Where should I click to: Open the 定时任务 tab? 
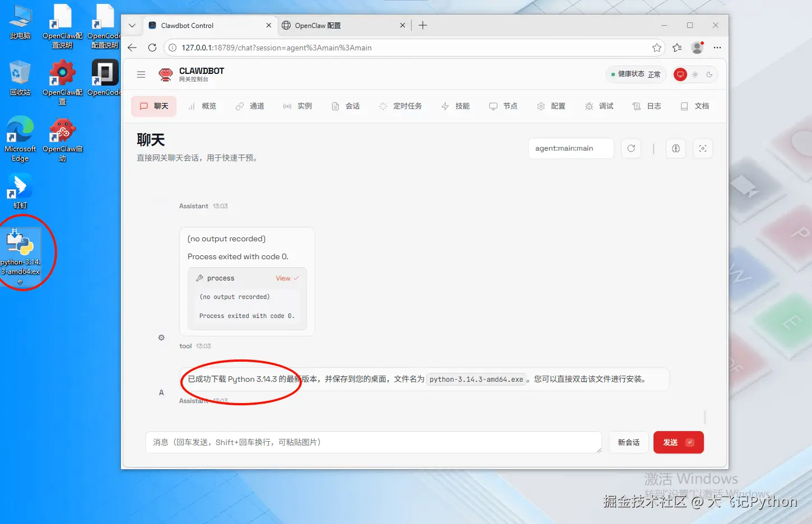click(x=400, y=106)
